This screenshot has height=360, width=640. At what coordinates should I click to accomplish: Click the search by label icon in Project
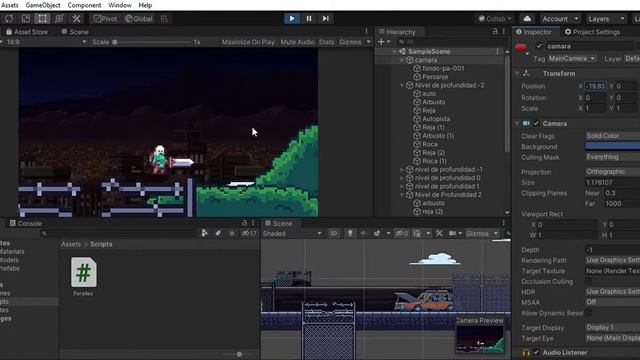coord(218,233)
